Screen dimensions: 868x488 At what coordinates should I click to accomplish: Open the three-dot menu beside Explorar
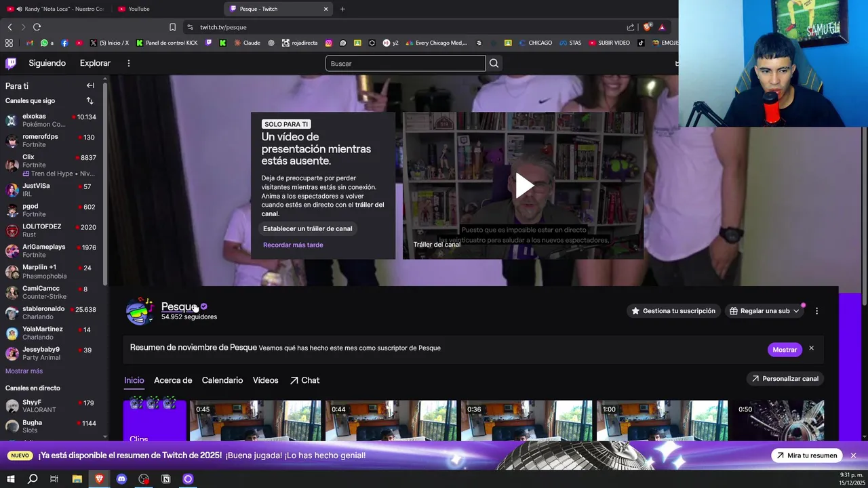[128, 63]
